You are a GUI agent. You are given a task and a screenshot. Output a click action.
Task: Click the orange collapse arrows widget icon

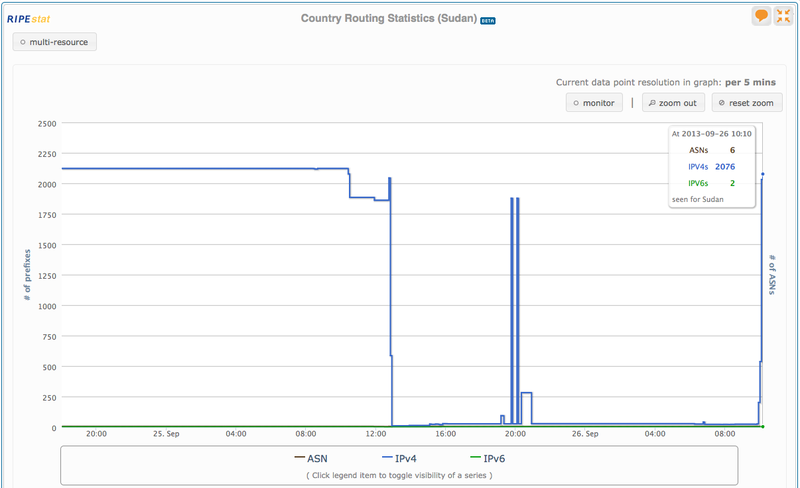[783, 17]
